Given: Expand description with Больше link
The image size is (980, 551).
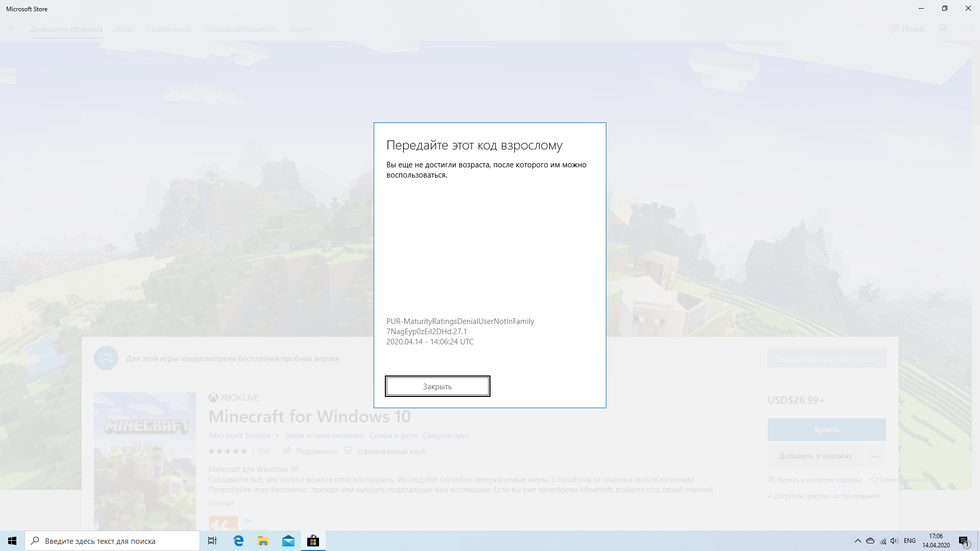Looking at the screenshot, I should (222, 503).
